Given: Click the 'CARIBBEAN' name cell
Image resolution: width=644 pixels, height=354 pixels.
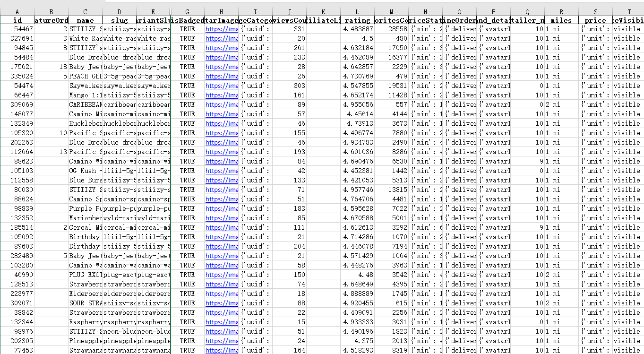Looking at the screenshot, I should coord(86,104).
